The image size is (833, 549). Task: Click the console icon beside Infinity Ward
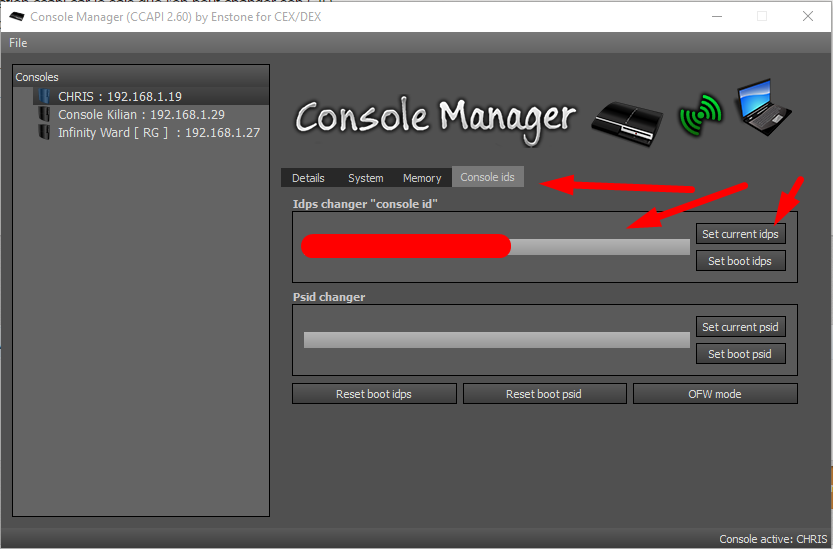[x=44, y=132]
